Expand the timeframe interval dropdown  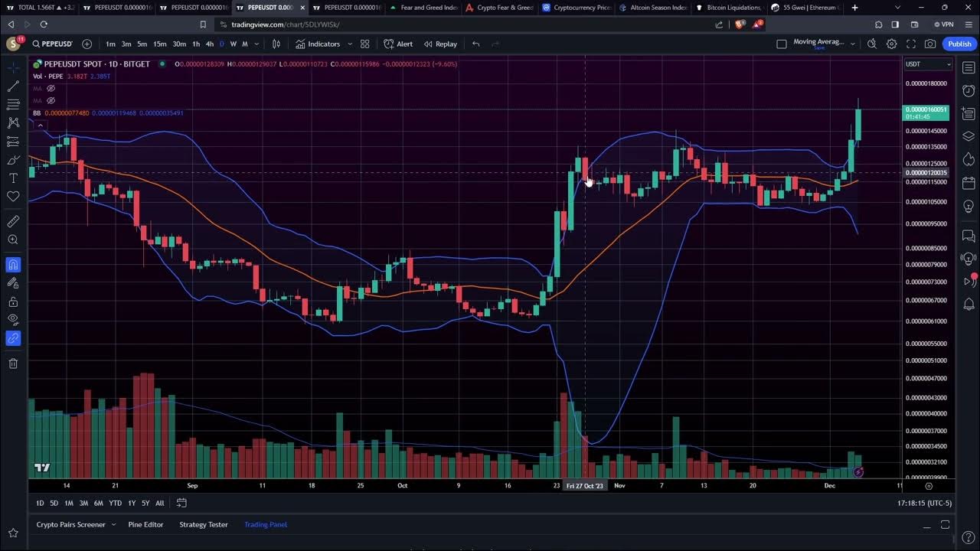[x=256, y=44]
